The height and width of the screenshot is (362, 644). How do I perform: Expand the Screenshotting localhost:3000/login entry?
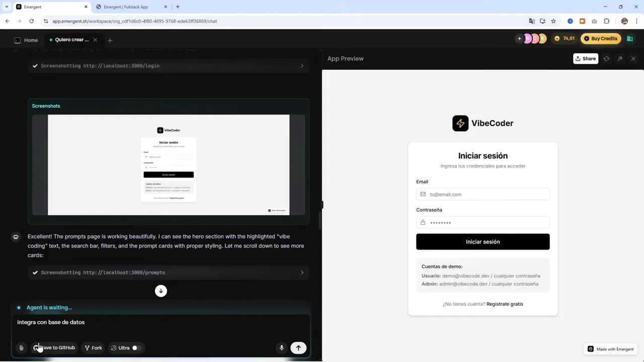point(301,65)
